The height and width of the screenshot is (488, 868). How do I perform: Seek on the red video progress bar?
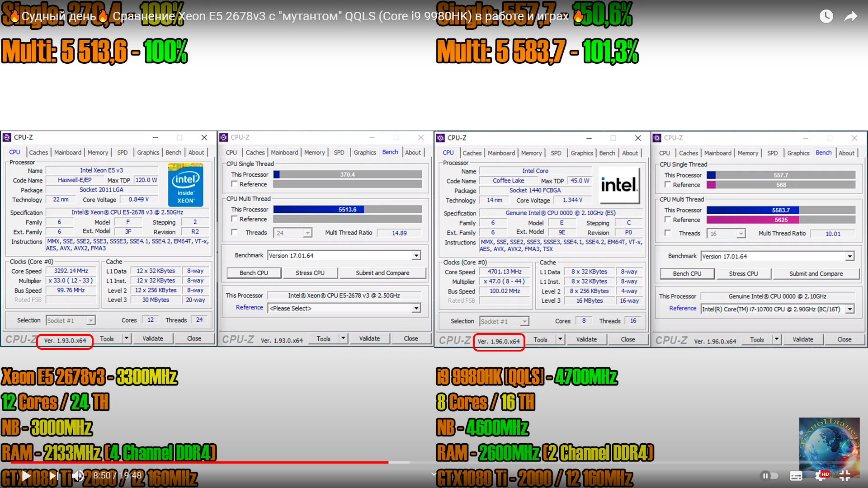199,462
